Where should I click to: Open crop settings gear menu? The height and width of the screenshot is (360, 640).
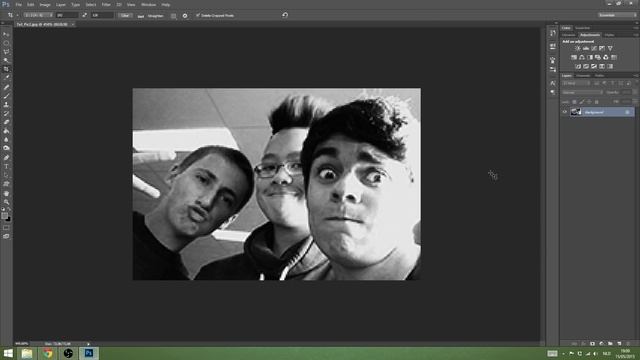pos(185,16)
